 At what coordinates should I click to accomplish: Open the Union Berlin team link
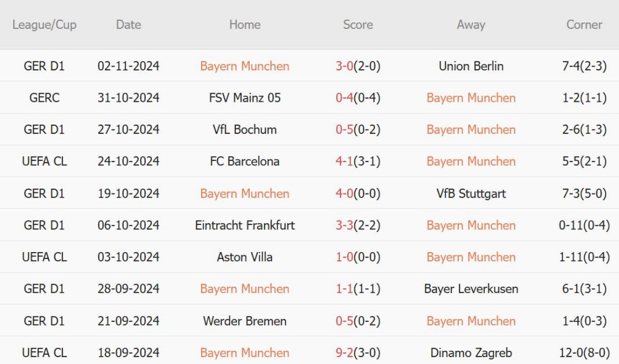[x=471, y=66]
